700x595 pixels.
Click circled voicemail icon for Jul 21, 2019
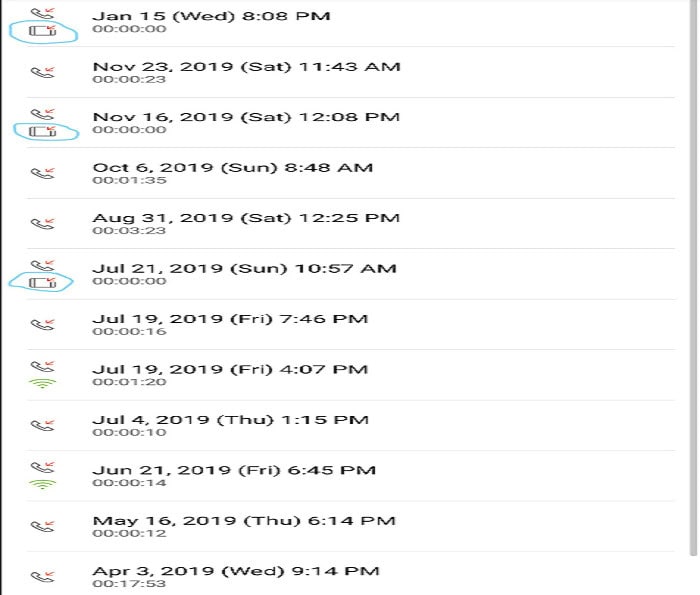coord(43,283)
